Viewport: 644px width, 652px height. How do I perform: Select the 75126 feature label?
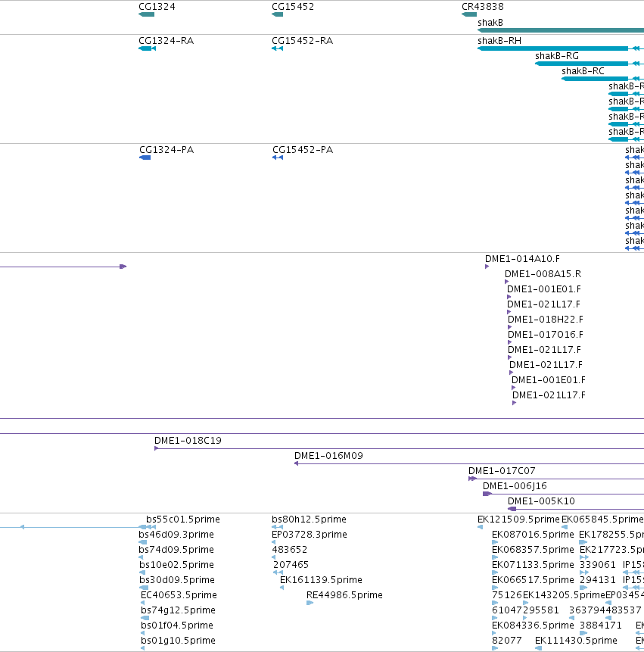506,595
